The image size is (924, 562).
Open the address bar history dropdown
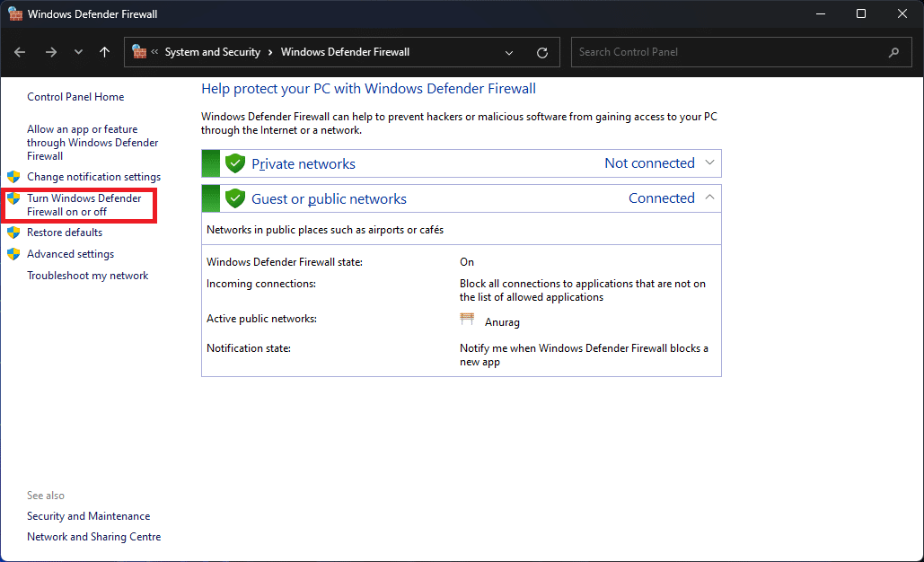508,52
